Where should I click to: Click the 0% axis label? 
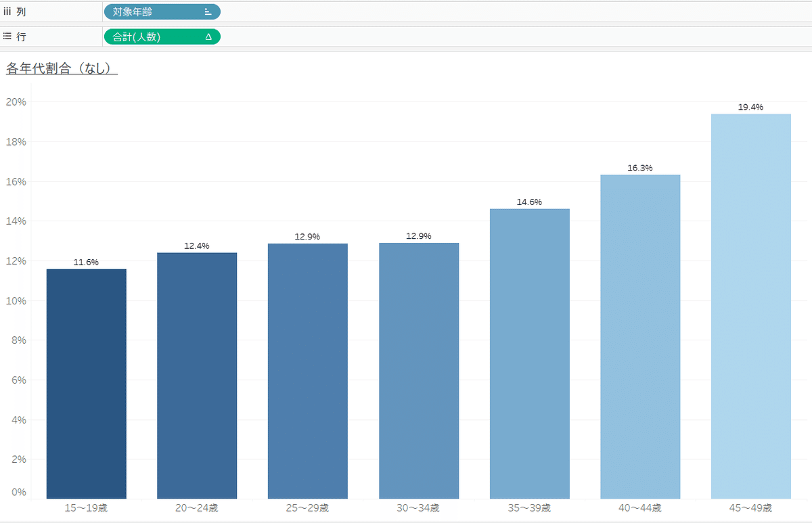click(x=19, y=492)
